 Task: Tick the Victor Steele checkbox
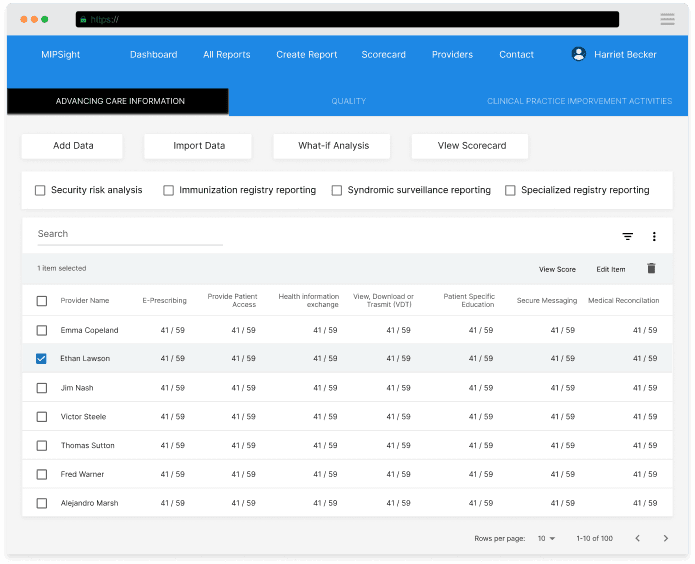[42, 417]
